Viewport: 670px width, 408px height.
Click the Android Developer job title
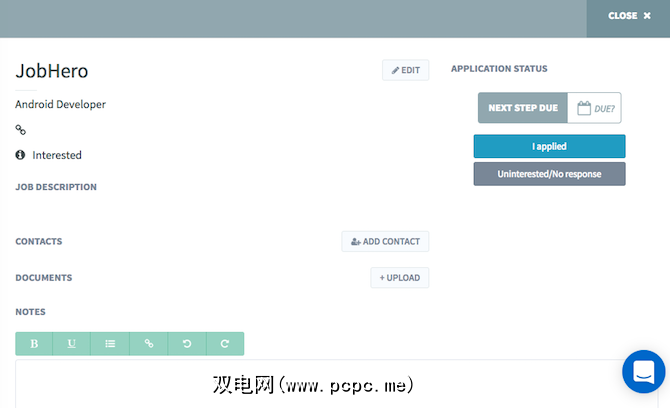[60, 104]
